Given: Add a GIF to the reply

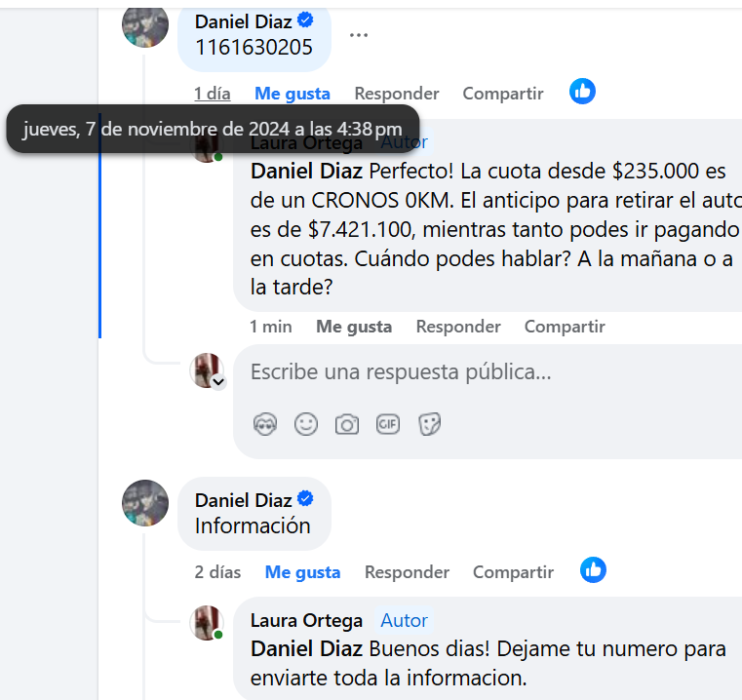Looking at the screenshot, I should [388, 424].
